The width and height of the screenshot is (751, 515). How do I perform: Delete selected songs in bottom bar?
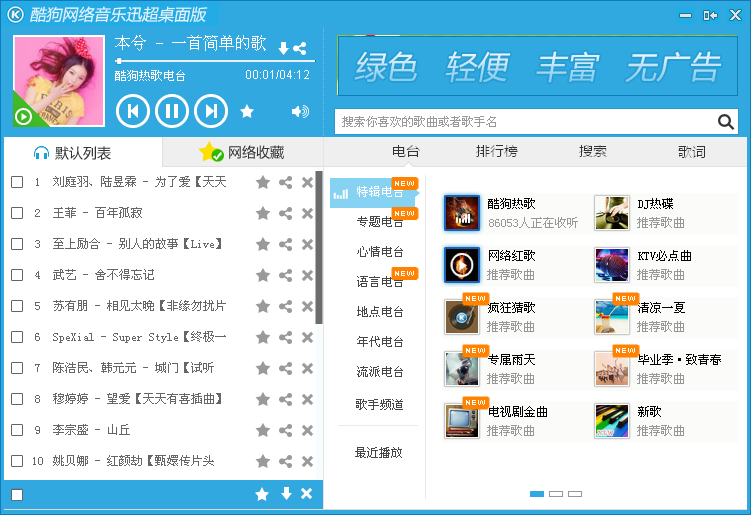[x=307, y=493]
